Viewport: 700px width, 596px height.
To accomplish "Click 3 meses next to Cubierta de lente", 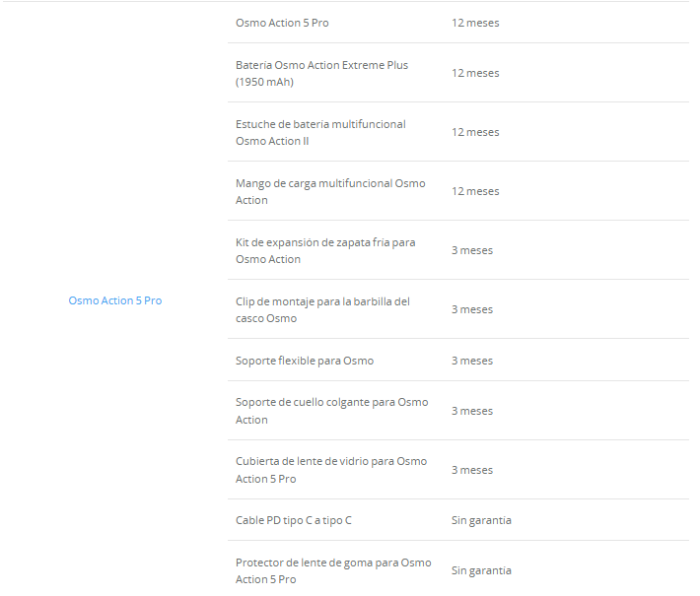I will tap(472, 470).
